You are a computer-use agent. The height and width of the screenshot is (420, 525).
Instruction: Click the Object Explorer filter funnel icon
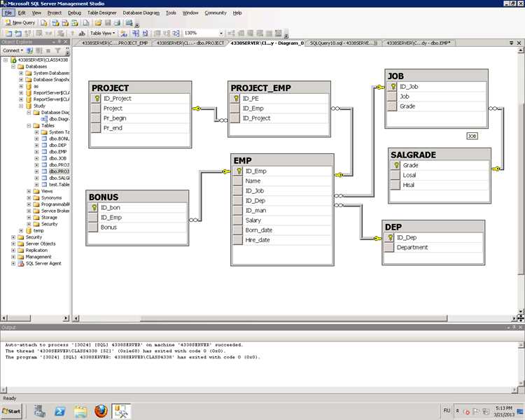click(58, 50)
